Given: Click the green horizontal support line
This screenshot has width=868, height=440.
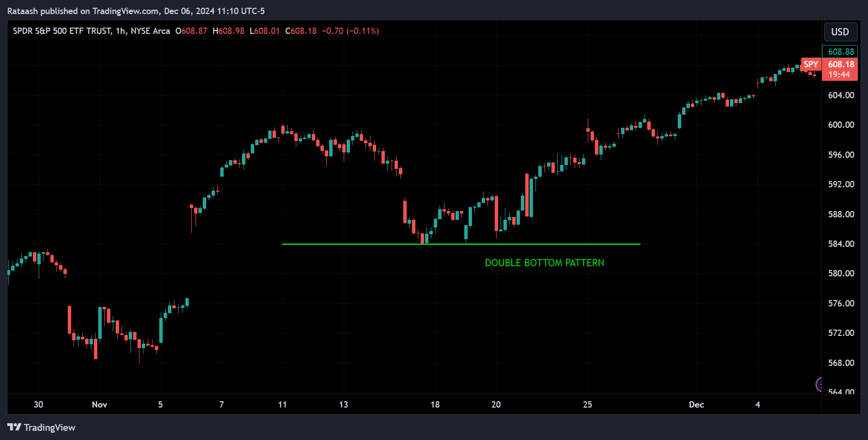Looking at the screenshot, I should [461, 244].
